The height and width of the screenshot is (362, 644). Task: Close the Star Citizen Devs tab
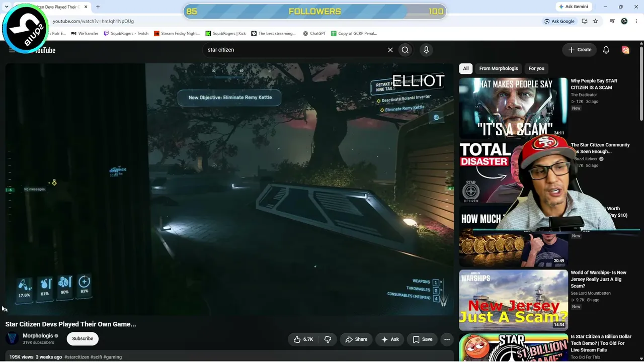86,7
